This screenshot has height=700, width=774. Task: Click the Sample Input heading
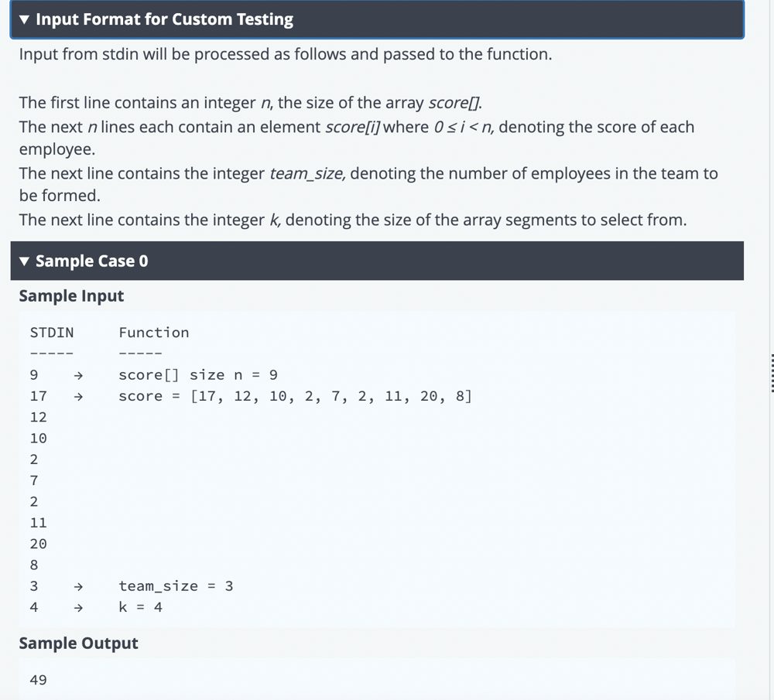(71, 295)
